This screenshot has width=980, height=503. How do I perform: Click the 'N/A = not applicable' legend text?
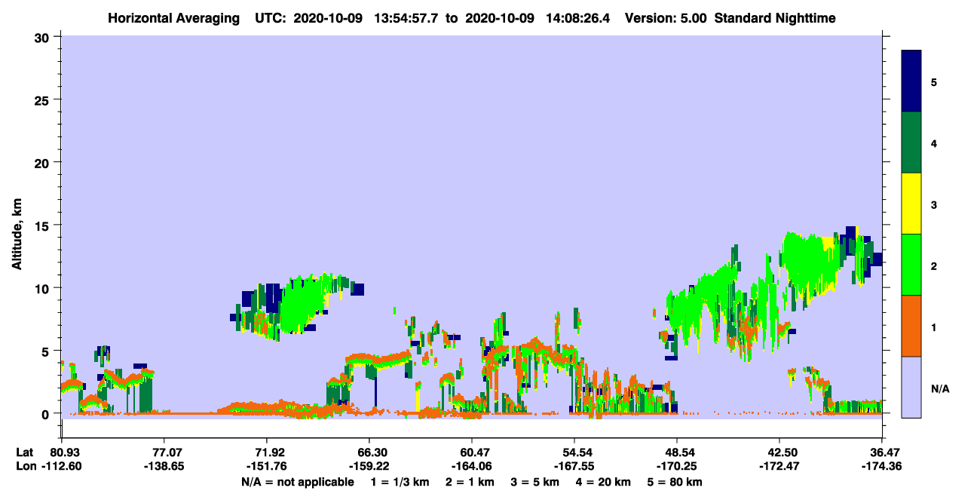pyautogui.click(x=298, y=482)
